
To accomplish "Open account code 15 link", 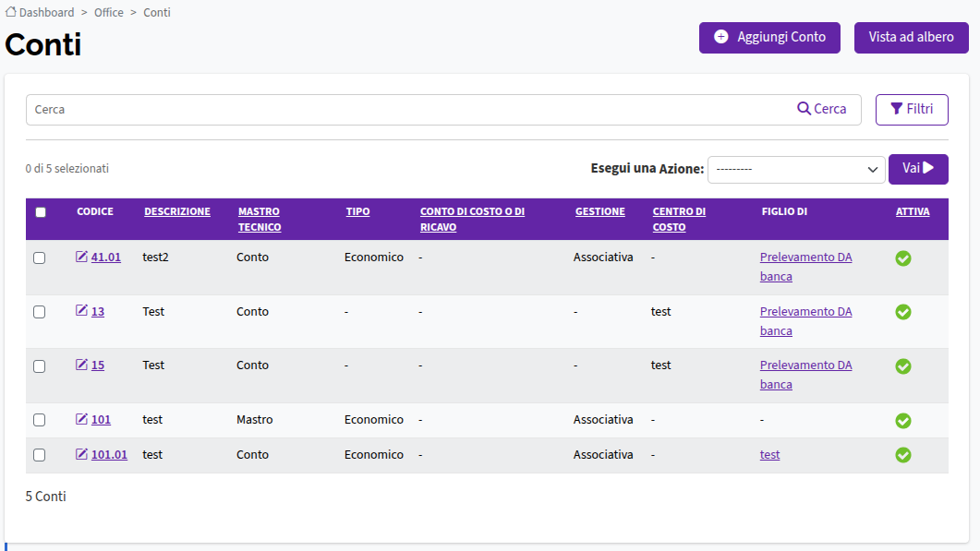I will 98,365.
